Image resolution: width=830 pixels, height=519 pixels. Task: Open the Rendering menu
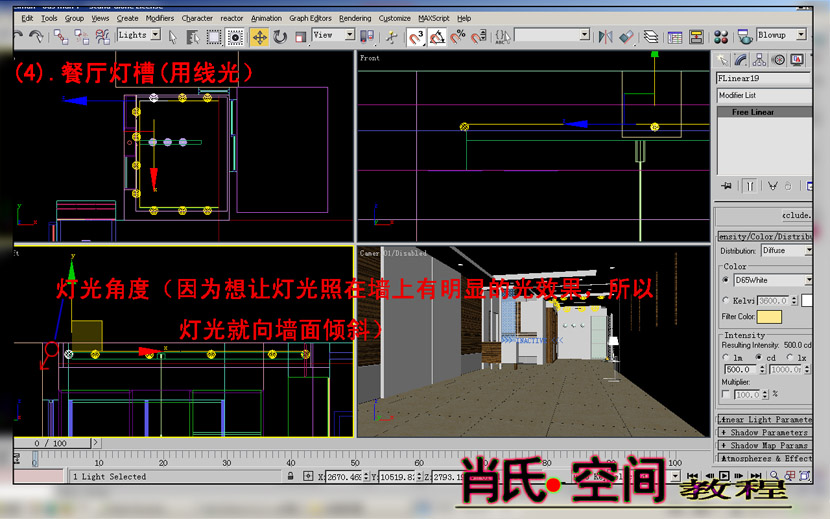pos(355,18)
